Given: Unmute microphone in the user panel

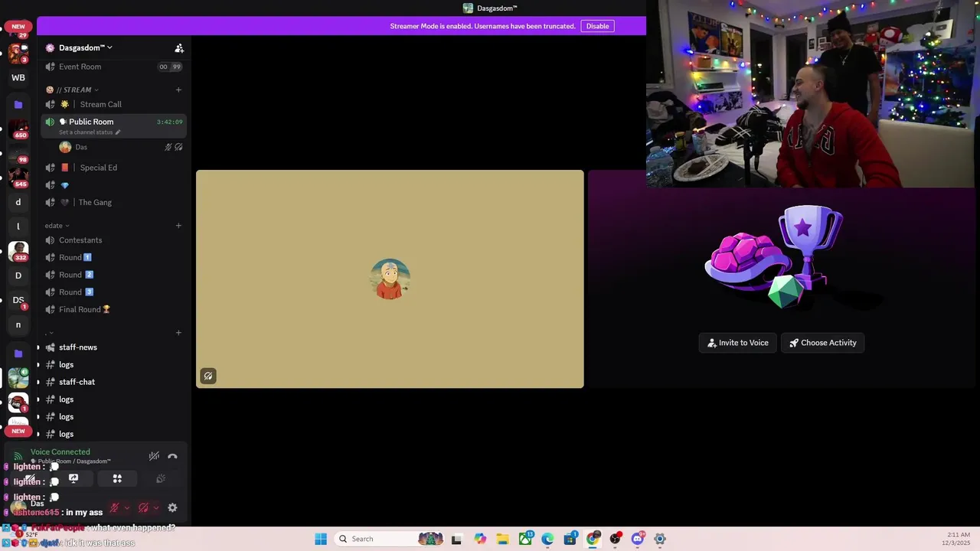Looking at the screenshot, I should [114, 507].
